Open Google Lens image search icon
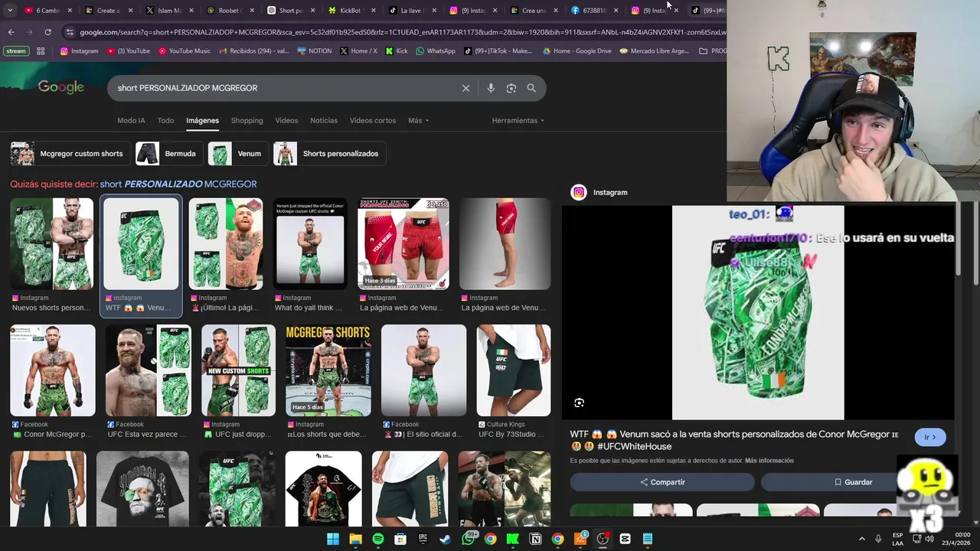980x551 pixels. click(x=511, y=88)
